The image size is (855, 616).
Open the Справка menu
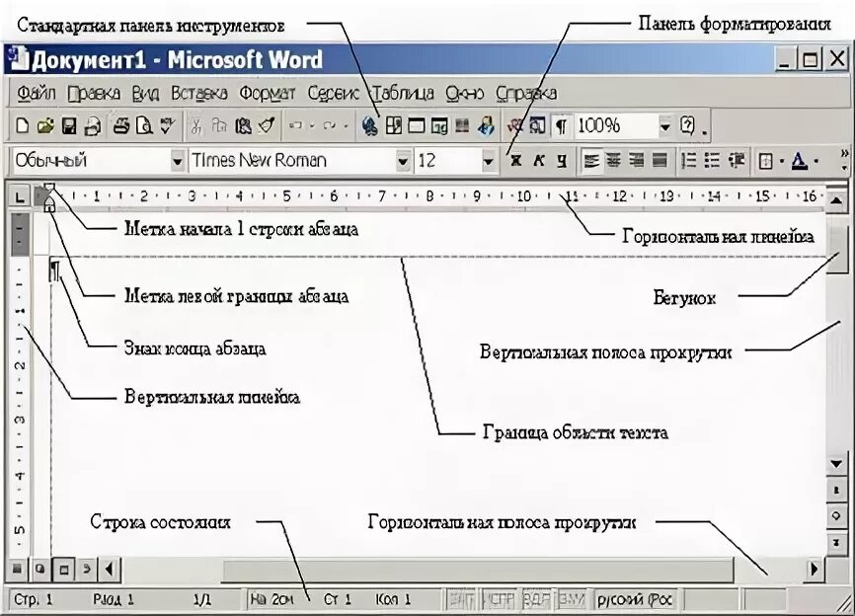(x=526, y=93)
